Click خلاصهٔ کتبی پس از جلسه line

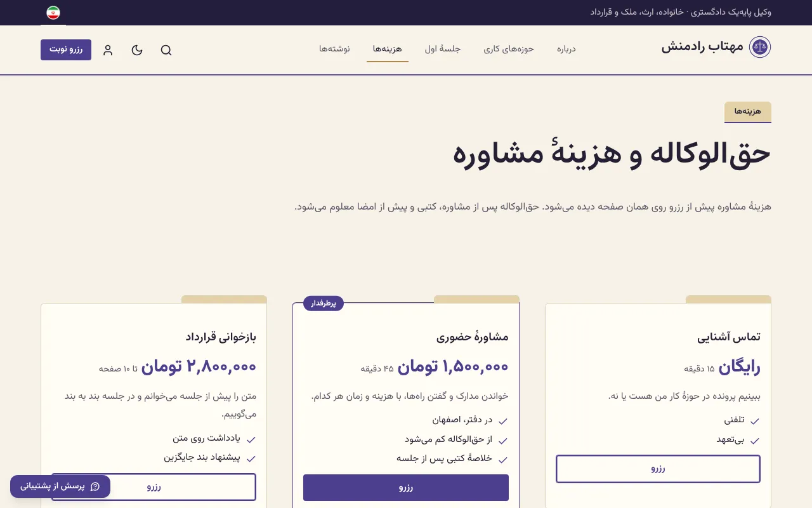point(444,458)
